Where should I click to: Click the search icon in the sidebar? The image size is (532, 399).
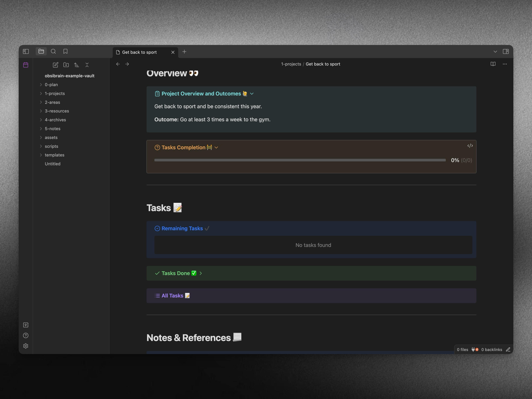coord(53,52)
